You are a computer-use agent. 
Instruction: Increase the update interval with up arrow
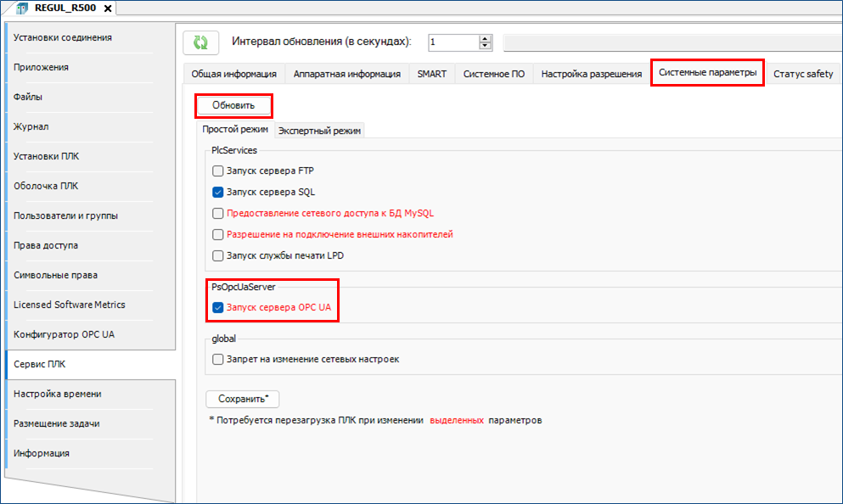tap(485, 38)
